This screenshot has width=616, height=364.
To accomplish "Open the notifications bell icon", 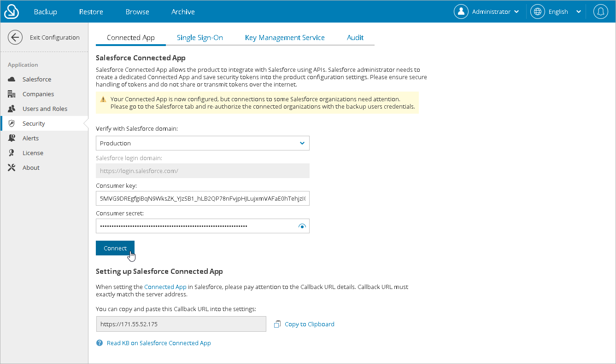I will click(x=601, y=12).
